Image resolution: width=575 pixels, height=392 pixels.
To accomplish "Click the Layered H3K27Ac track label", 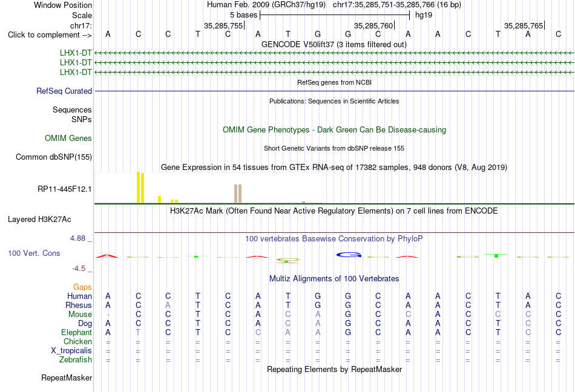I will [x=39, y=219].
